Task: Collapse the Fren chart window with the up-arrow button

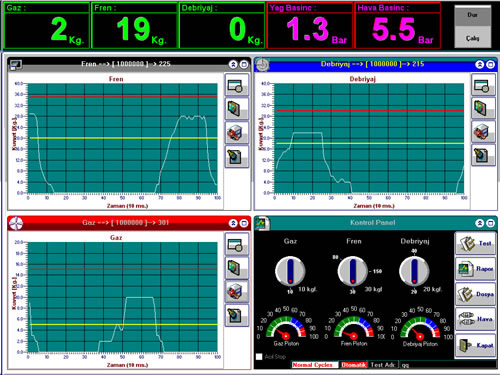Action: tap(233, 64)
